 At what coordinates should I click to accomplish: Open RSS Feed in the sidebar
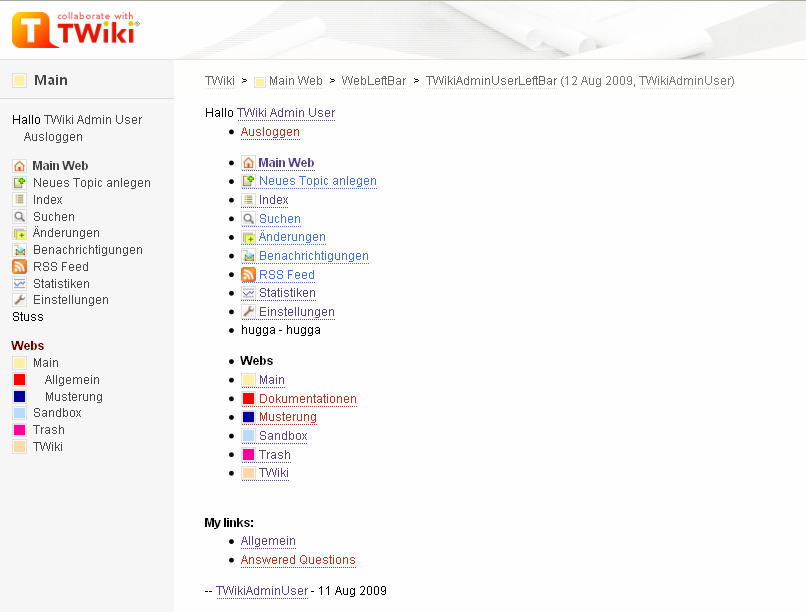(61, 267)
